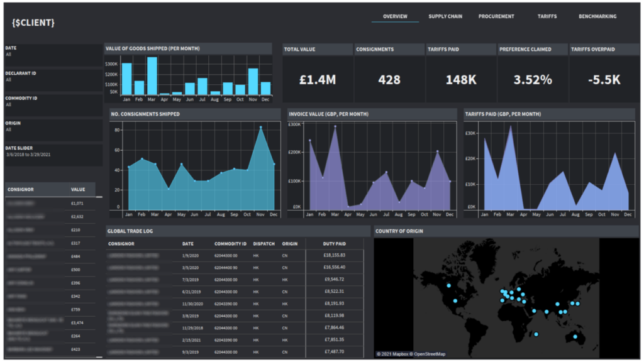Return to the Overview tab
Image resolution: width=644 pixels, height=362 pixels.
394,16
